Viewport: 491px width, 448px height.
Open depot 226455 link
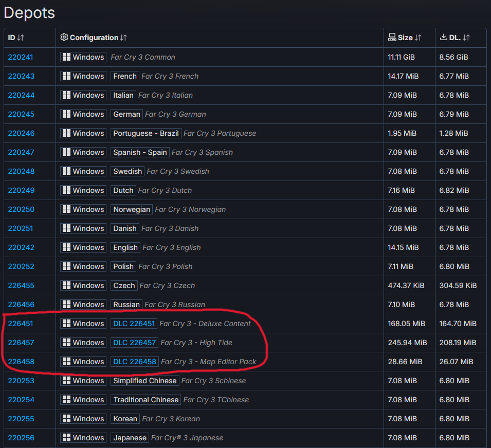point(21,285)
